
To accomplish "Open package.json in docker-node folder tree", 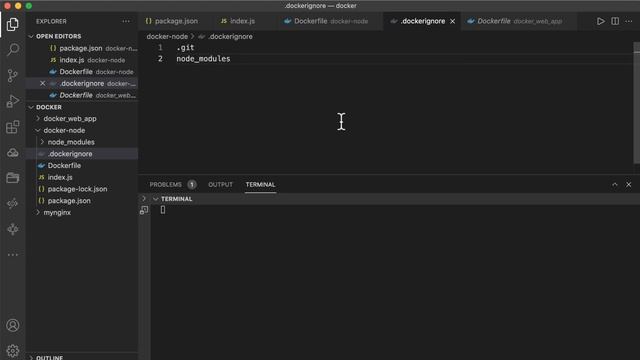I will coord(82,201).
